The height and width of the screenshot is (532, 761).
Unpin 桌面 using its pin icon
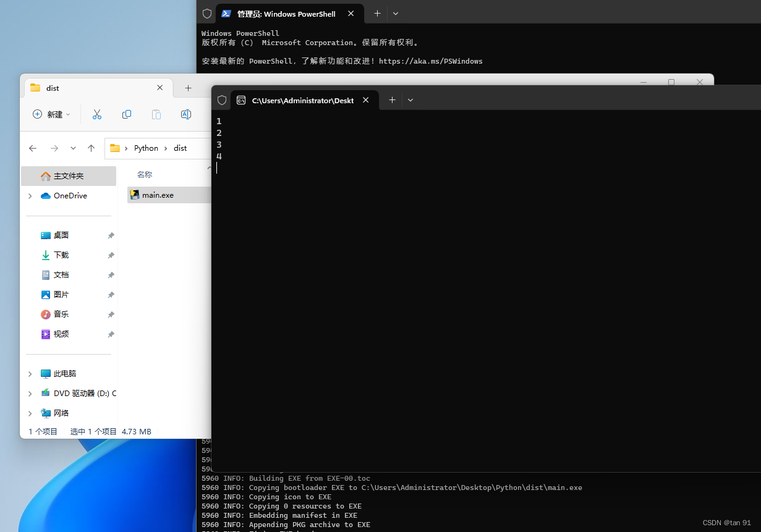(x=111, y=235)
